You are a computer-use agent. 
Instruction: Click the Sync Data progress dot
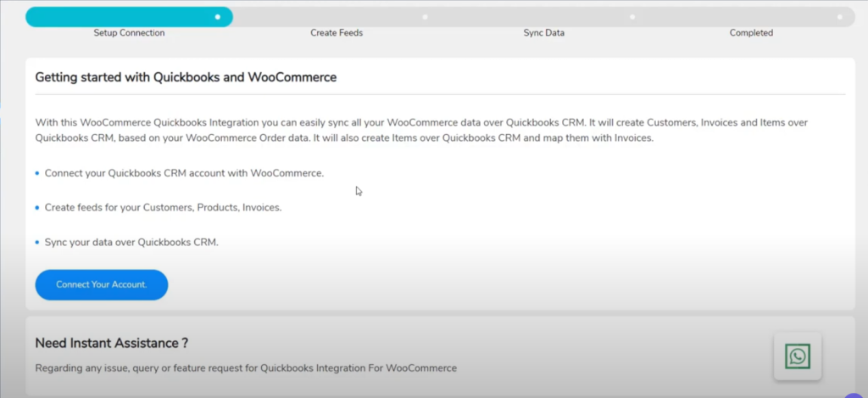(x=632, y=17)
